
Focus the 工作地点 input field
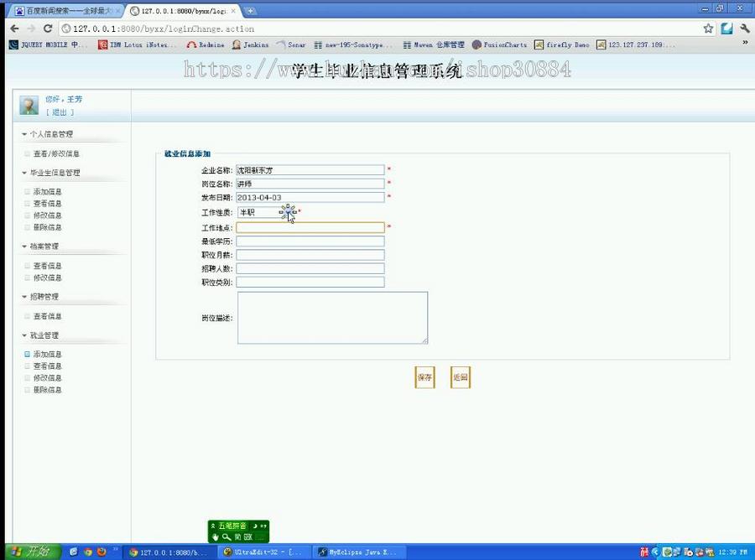click(310, 227)
